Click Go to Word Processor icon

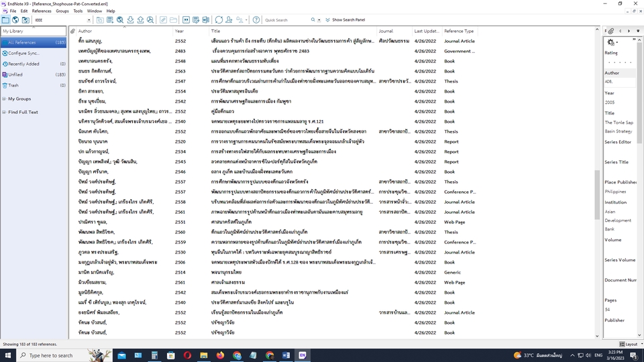tap(206, 19)
